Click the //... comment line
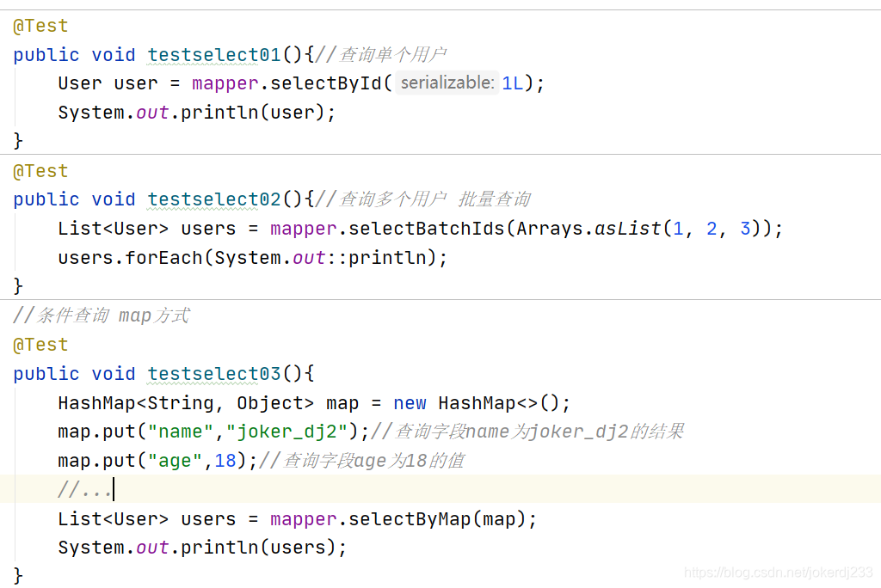881x588 pixels. (x=84, y=490)
